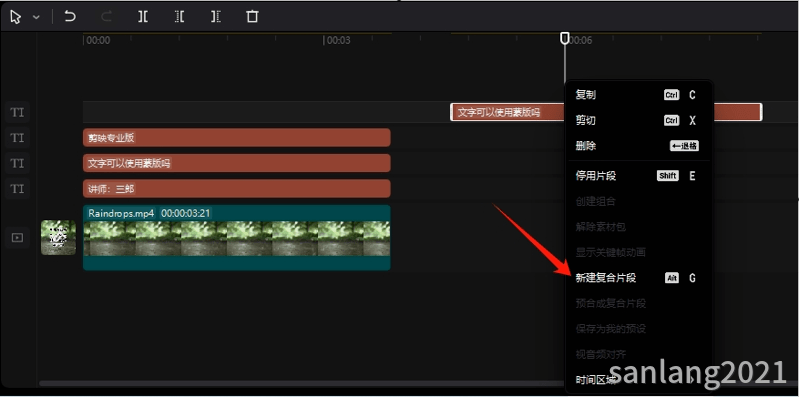Click the horizontal timeline scrollbar
Screen dimensions: 799x397
click(301, 383)
